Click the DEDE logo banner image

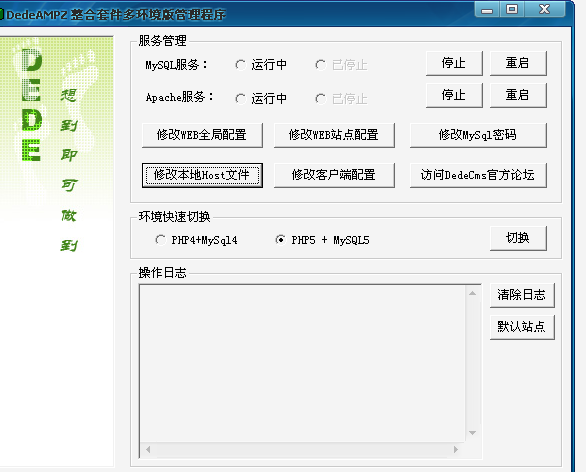click(56, 251)
